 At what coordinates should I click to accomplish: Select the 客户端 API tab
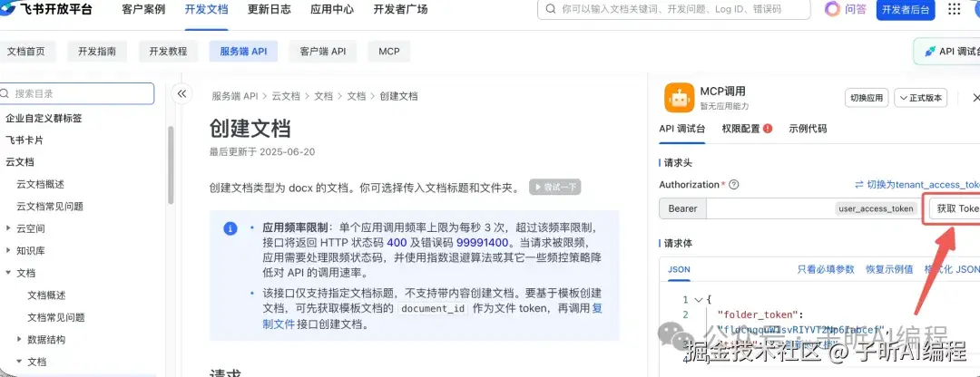[x=322, y=51]
